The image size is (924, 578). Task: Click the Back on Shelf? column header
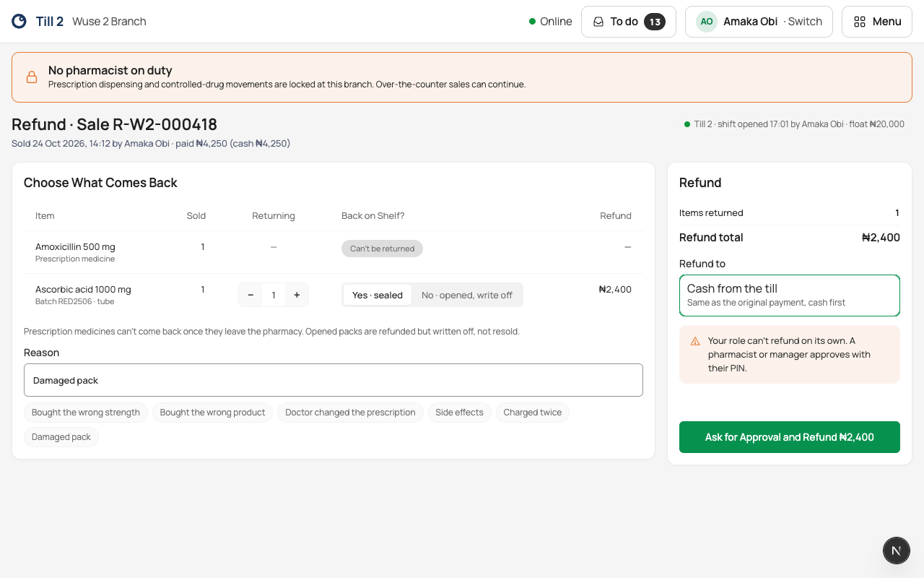[373, 215]
